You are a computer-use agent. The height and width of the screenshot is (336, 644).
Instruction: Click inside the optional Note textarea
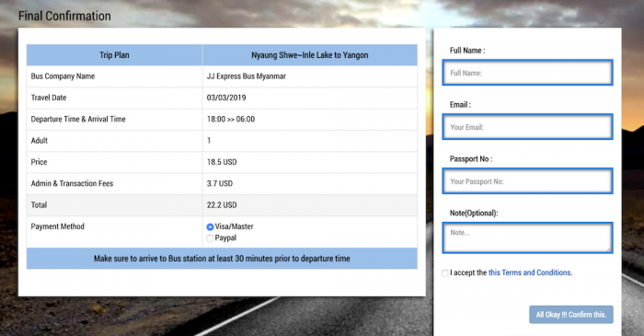coord(528,238)
